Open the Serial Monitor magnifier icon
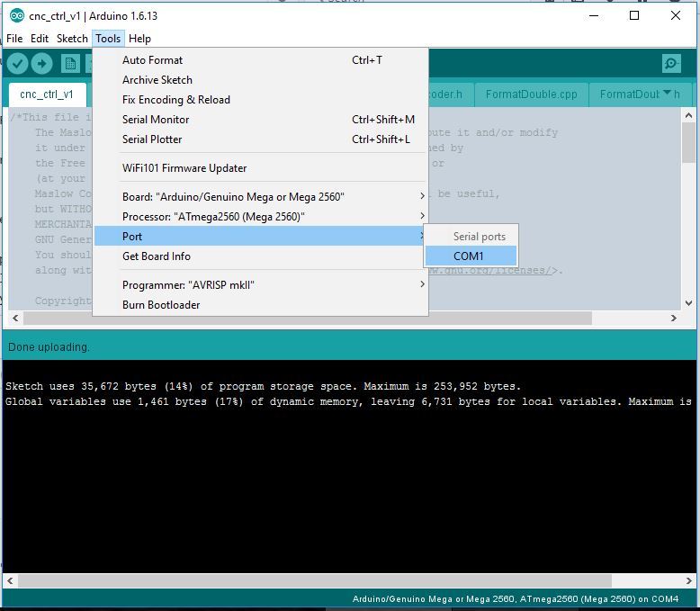700x611 pixels. pyautogui.click(x=671, y=63)
